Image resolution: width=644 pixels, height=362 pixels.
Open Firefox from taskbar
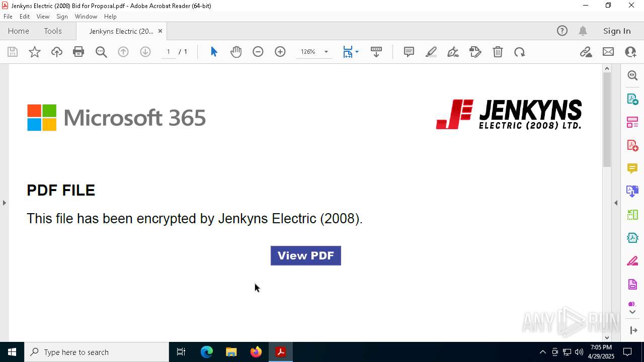(256, 352)
